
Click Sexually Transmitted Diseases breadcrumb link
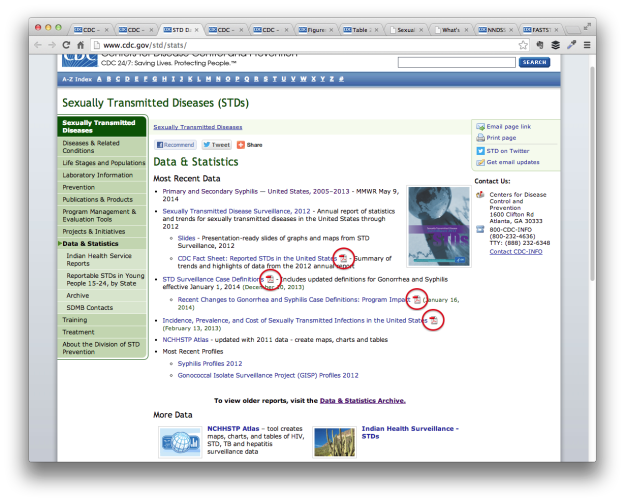(x=198, y=127)
